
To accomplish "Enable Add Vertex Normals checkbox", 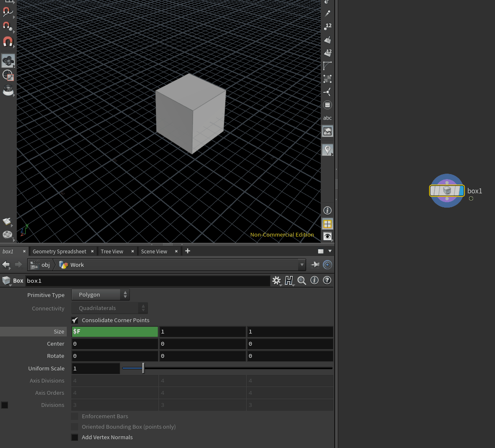I will [x=75, y=437].
